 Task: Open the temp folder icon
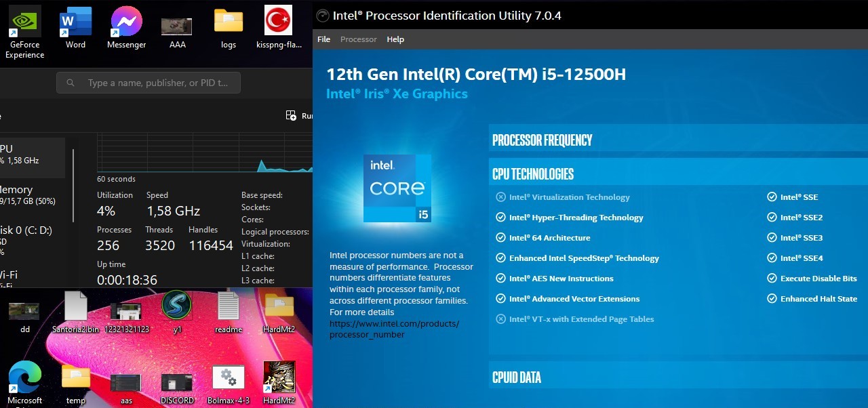76,376
